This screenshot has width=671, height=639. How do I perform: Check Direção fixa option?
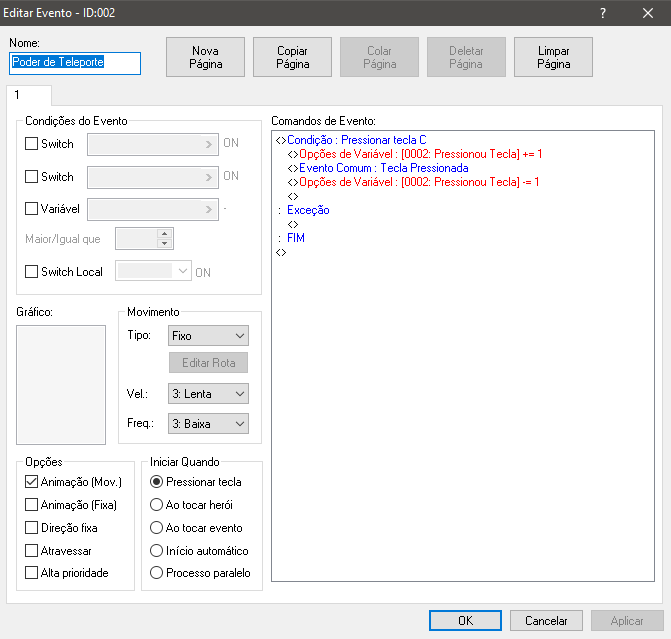point(31,528)
